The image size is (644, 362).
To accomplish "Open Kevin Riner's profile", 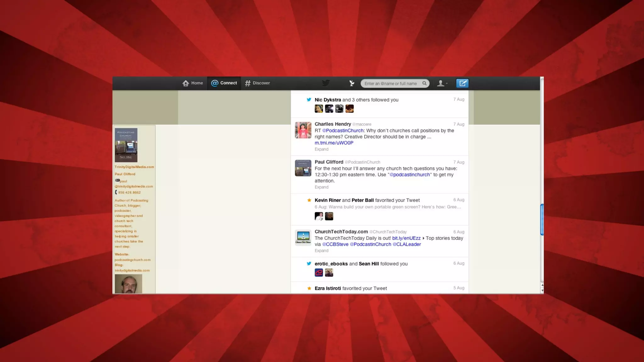I will (x=328, y=200).
